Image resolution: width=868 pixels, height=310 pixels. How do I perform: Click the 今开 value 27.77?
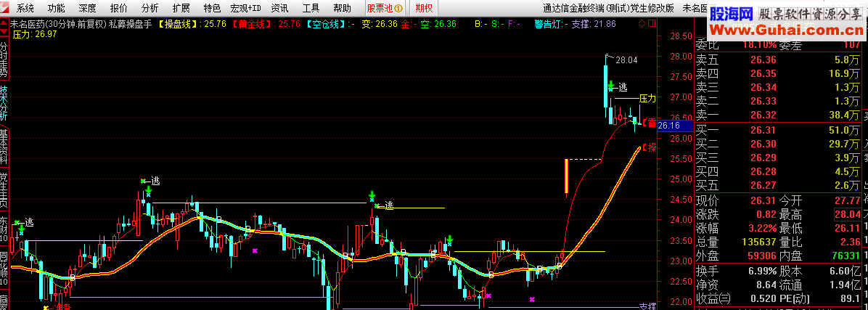point(848,200)
